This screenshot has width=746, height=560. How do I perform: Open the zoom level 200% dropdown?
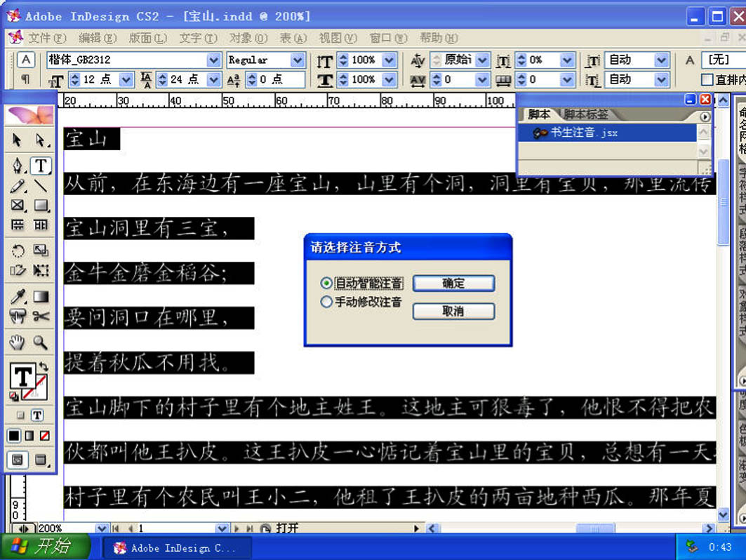click(x=101, y=528)
